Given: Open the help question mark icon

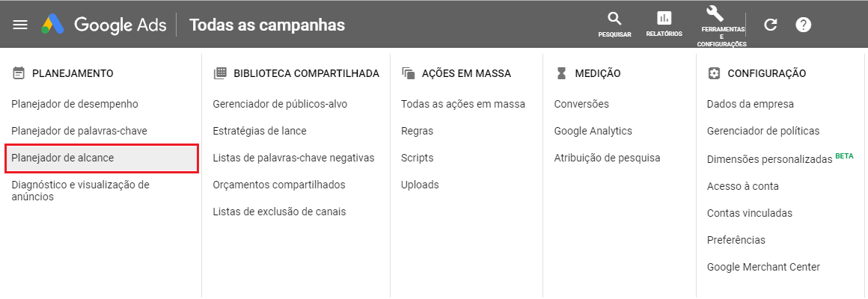Looking at the screenshot, I should (x=803, y=25).
